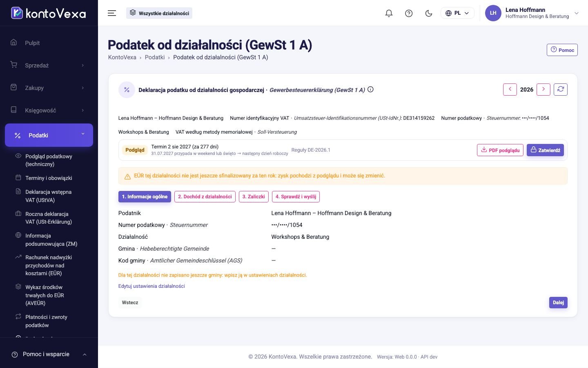Click the Wstecz button
Screen dimensions: 588x368
(130, 303)
